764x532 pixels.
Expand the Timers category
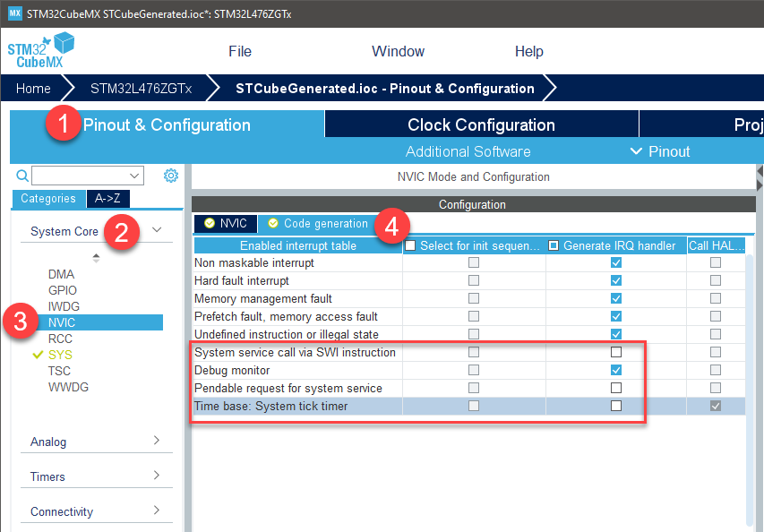(97, 476)
